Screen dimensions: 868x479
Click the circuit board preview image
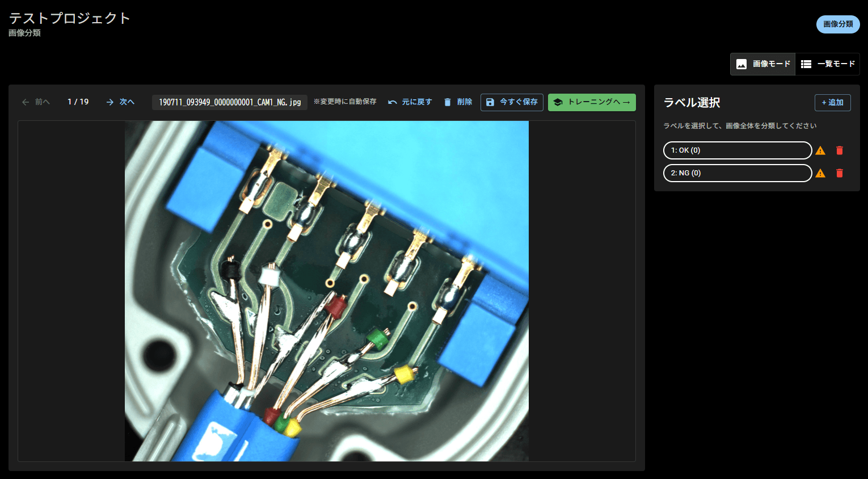326,291
